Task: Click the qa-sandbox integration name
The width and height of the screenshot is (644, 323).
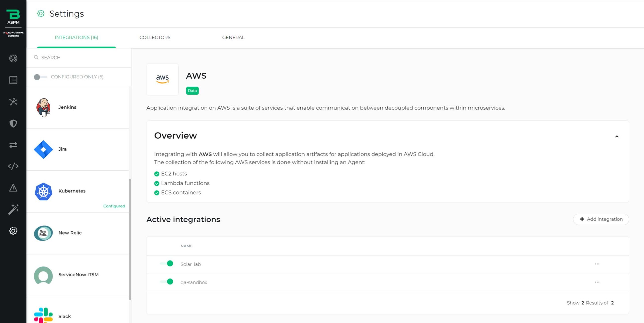Action: (x=194, y=282)
